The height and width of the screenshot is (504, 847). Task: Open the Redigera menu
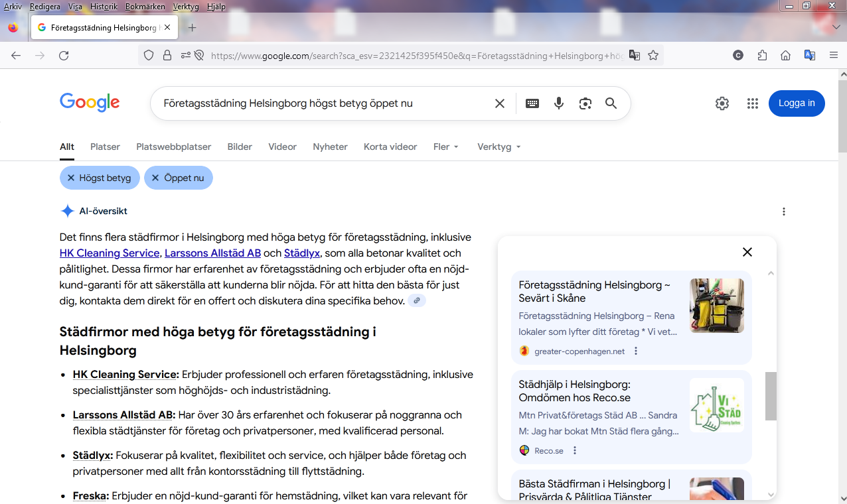[x=44, y=7]
